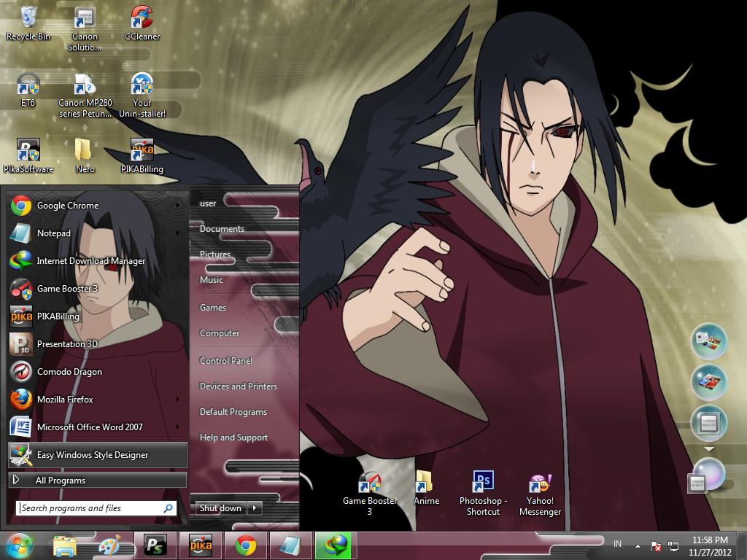
Task: Open the Paint icon in the taskbar
Action: coord(110,545)
